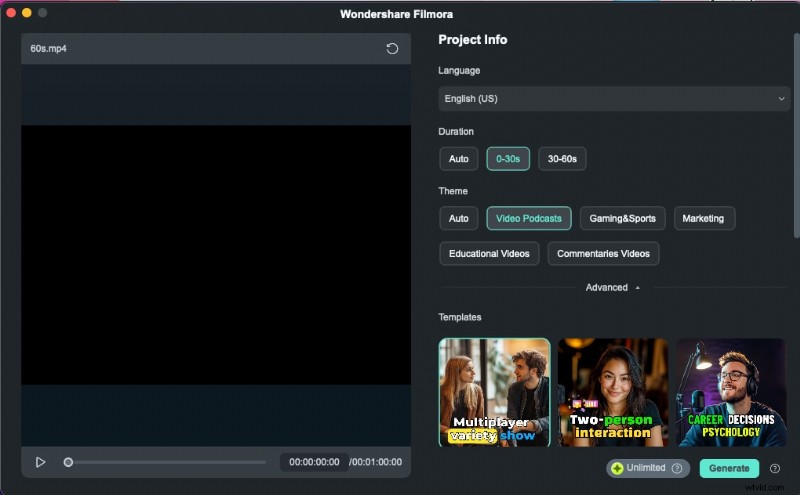Viewport: 800px width, 495px height.
Task: Select the Video Podcasts theme
Action: (529, 218)
